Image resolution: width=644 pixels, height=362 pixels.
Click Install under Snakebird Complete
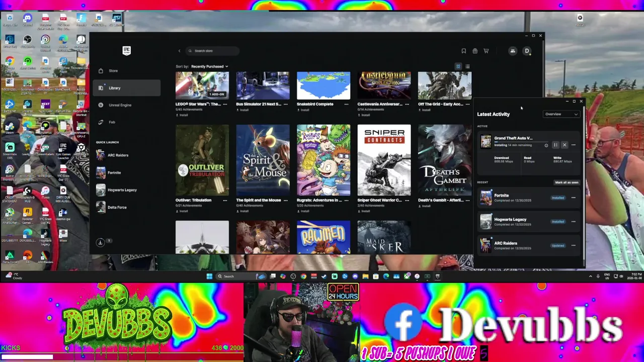(303, 110)
